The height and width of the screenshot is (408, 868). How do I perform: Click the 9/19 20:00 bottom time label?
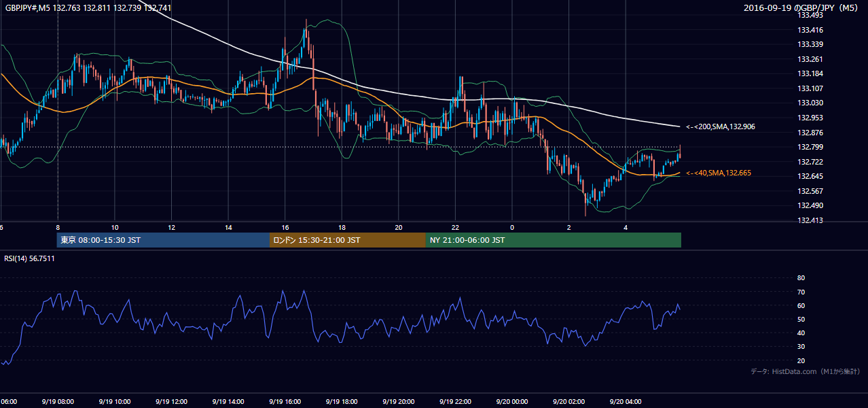[398, 402]
